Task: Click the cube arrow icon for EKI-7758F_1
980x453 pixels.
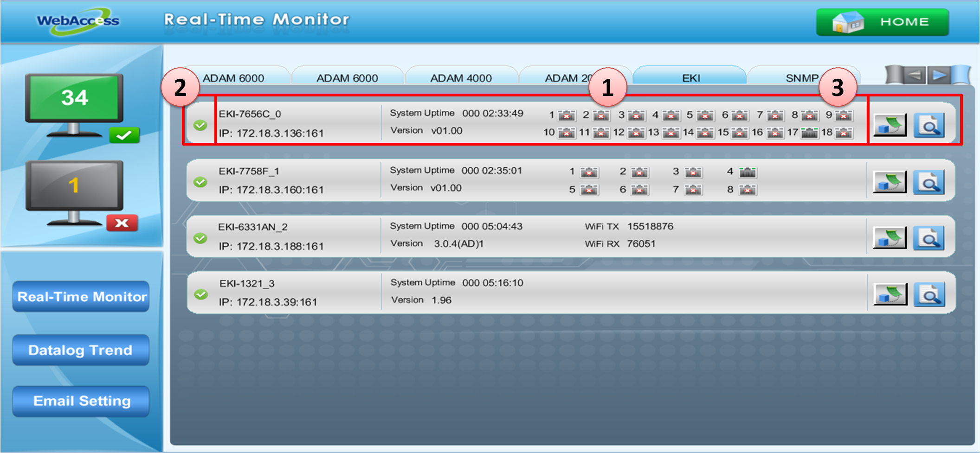Action: [x=890, y=182]
